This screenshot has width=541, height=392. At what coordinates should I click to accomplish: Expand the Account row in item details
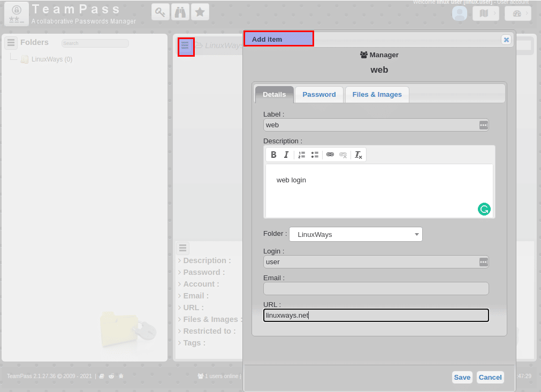pos(199,284)
